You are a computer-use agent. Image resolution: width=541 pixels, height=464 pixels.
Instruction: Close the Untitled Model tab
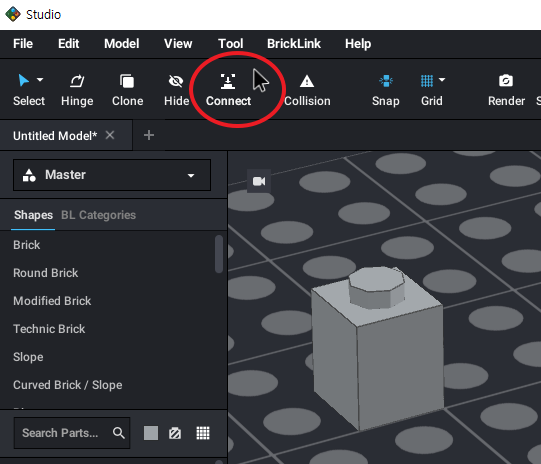[x=110, y=135]
